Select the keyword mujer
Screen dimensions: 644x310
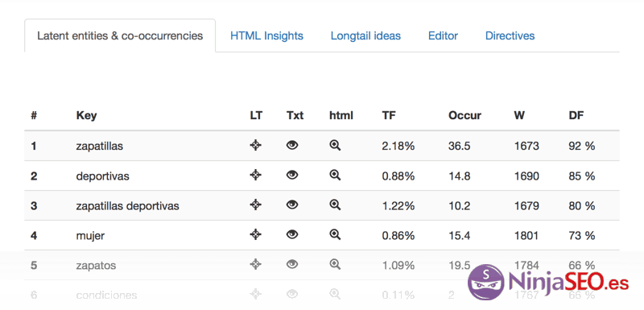pyautogui.click(x=90, y=236)
